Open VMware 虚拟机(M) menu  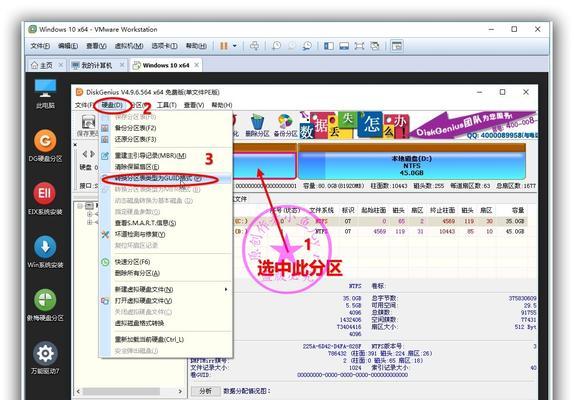tap(129, 46)
